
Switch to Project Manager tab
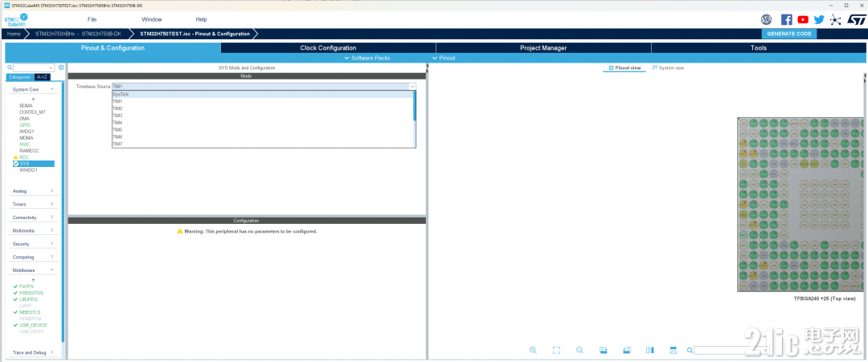click(x=543, y=48)
